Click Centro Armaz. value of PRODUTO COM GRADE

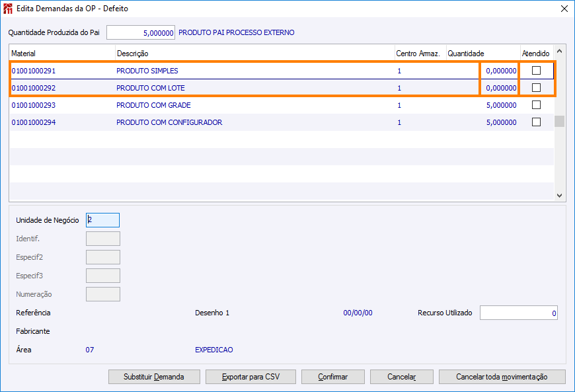coord(399,105)
